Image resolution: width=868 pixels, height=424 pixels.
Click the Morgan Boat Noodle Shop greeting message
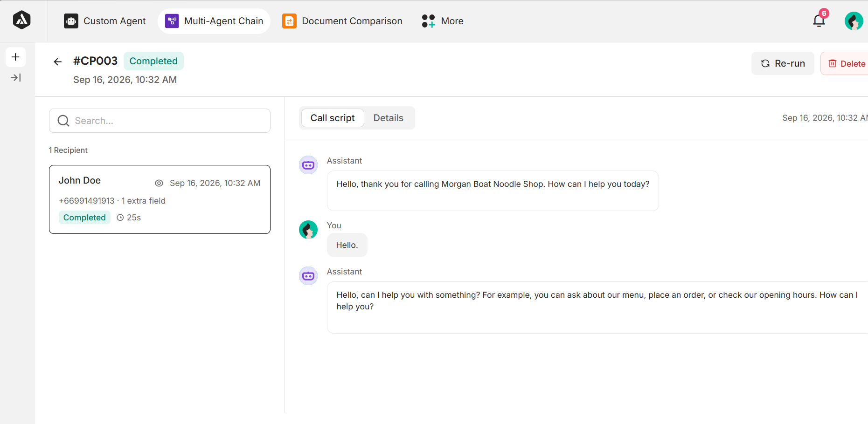(493, 191)
